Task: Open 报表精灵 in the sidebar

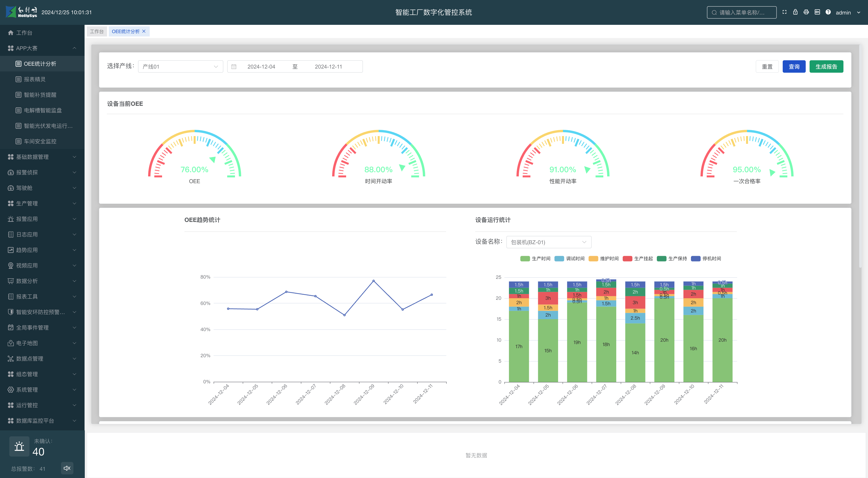Action: [x=34, y=79]
